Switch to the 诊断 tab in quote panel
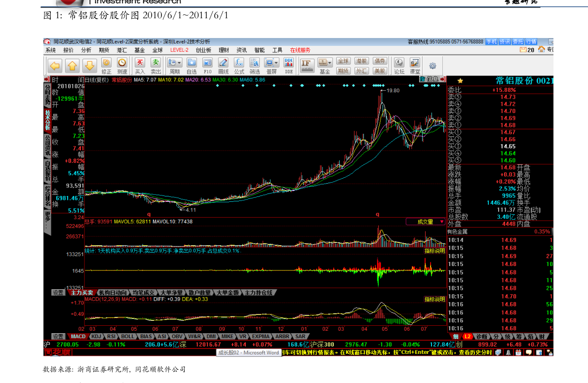Screen dimensions: 588x383 [x=481, y=337]
